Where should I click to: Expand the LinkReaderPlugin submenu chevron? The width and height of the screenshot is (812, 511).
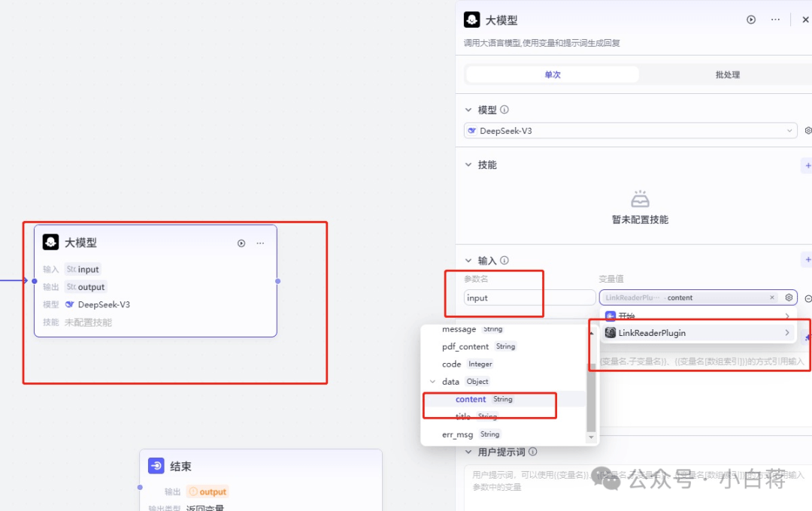[x=786, y=333]
